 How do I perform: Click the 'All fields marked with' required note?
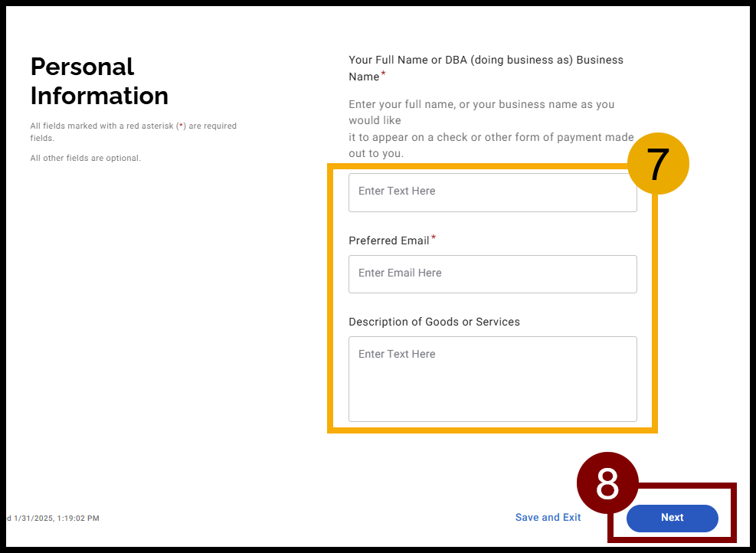(133, 126)
